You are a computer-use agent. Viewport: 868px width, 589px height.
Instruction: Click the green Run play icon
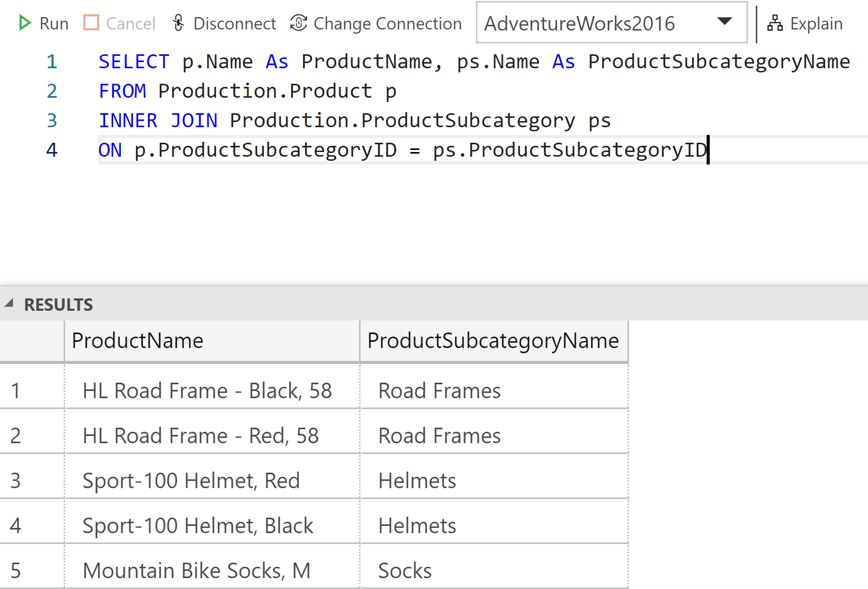[x=24, y=23]
